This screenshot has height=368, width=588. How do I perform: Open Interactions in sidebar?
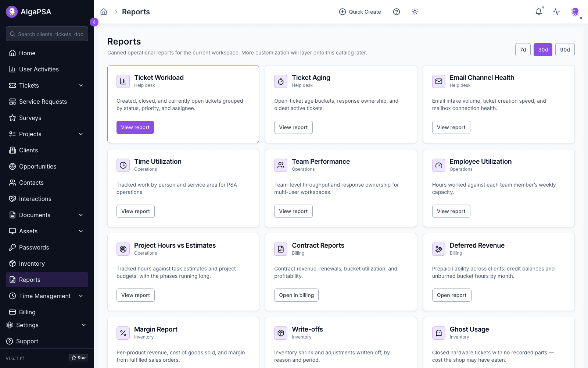point(47,199)
